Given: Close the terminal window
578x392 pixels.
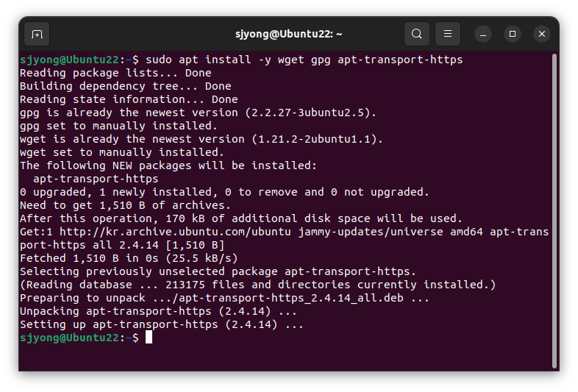Looking at the screenshot, I should [542, 35].
